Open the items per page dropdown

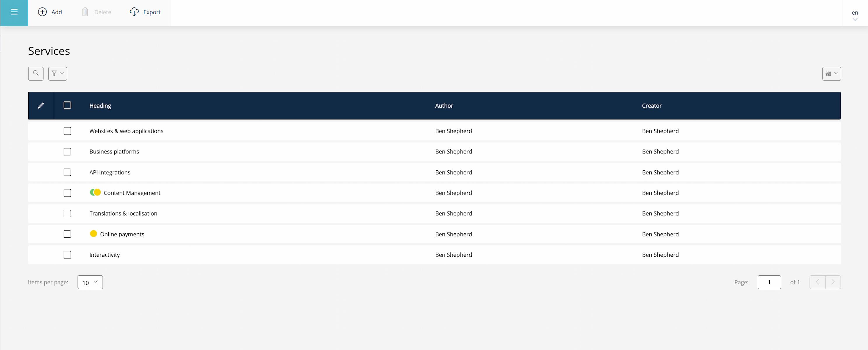tap(90, 282)
